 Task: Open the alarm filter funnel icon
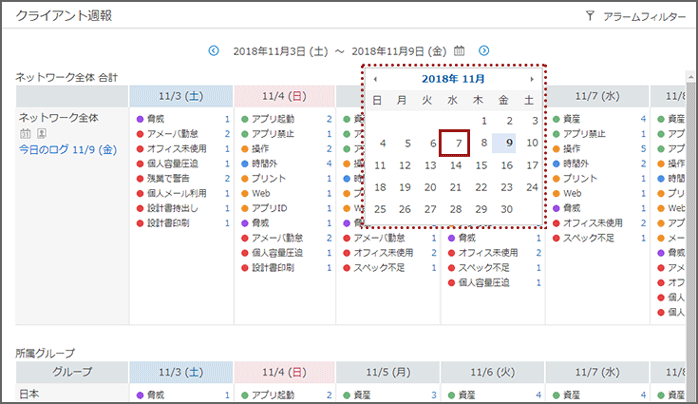tap(590, 16)
